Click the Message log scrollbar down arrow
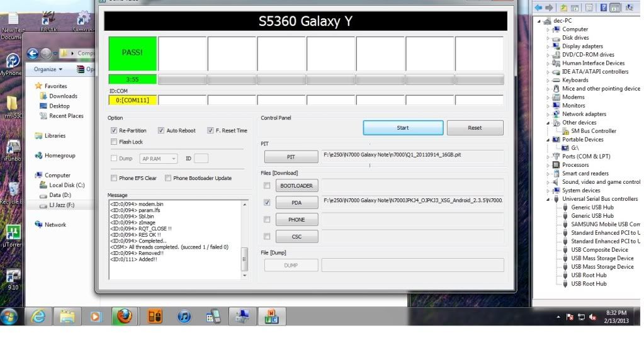Viewport: 644px width, 362px height. 245,275
